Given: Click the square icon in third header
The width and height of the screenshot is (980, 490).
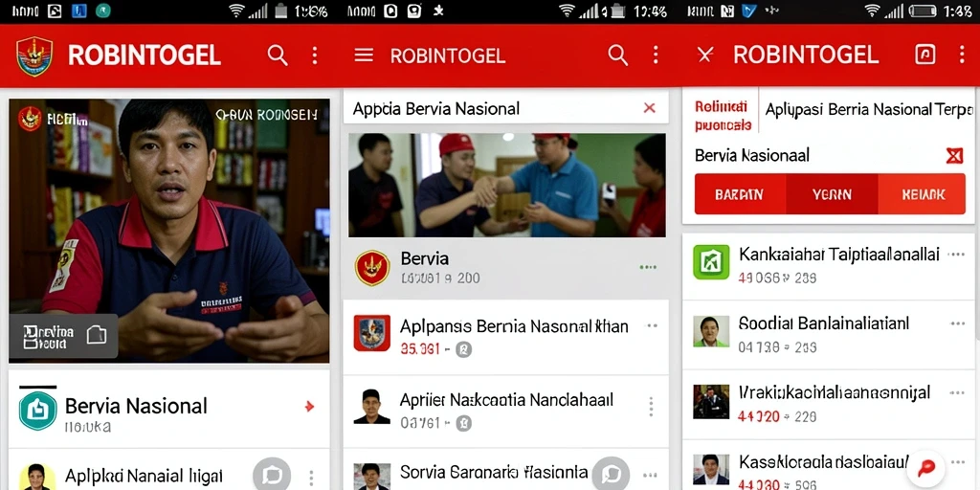Looking at the screenshot, I should coord(925,55).
